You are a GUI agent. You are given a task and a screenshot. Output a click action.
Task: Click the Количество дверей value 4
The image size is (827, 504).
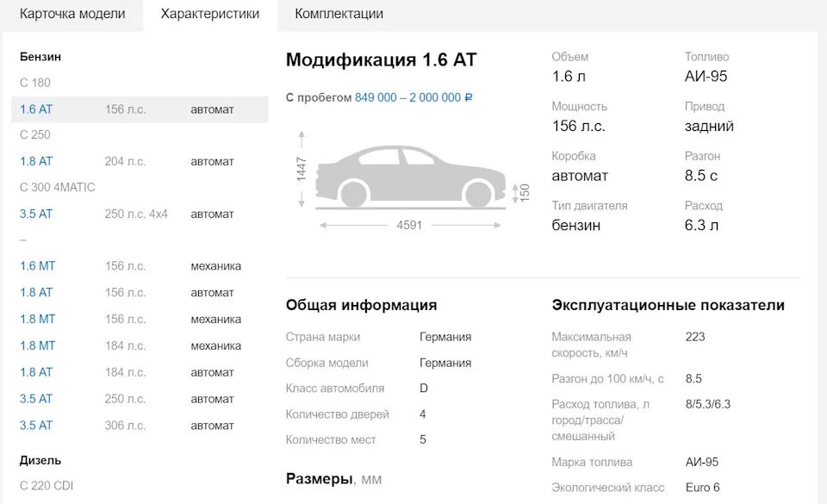tap(422, 414)
